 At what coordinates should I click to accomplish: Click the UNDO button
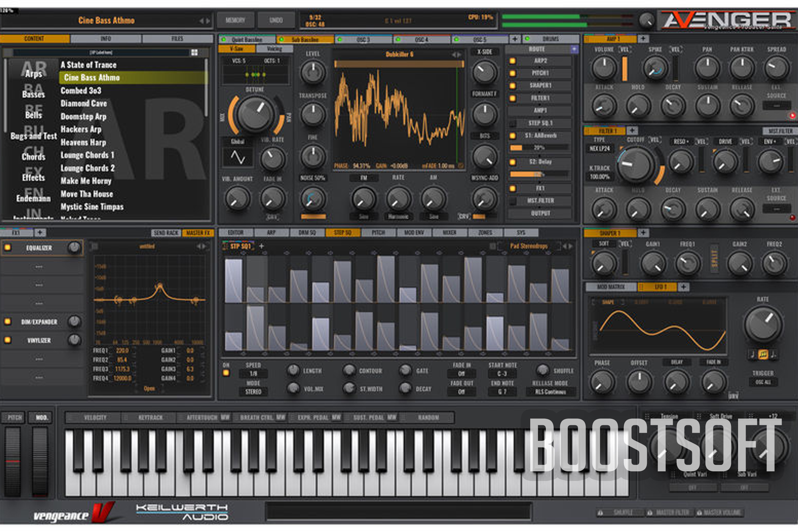pos(276,20)
